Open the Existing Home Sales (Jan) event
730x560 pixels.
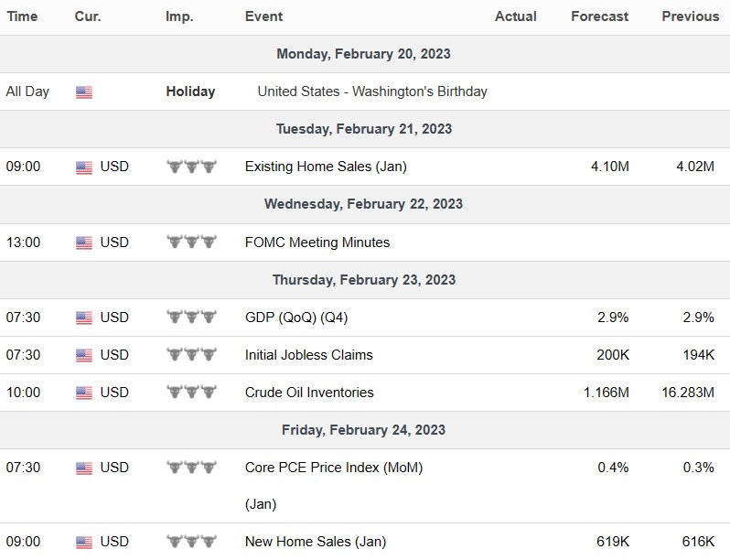point(326,167)
